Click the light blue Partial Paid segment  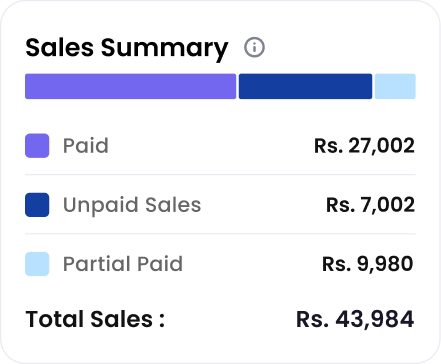(x=395, y=86)
